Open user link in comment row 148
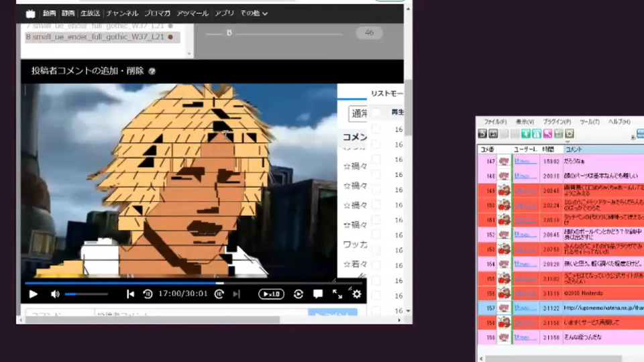The image size is (644, 362). (525, 176)
